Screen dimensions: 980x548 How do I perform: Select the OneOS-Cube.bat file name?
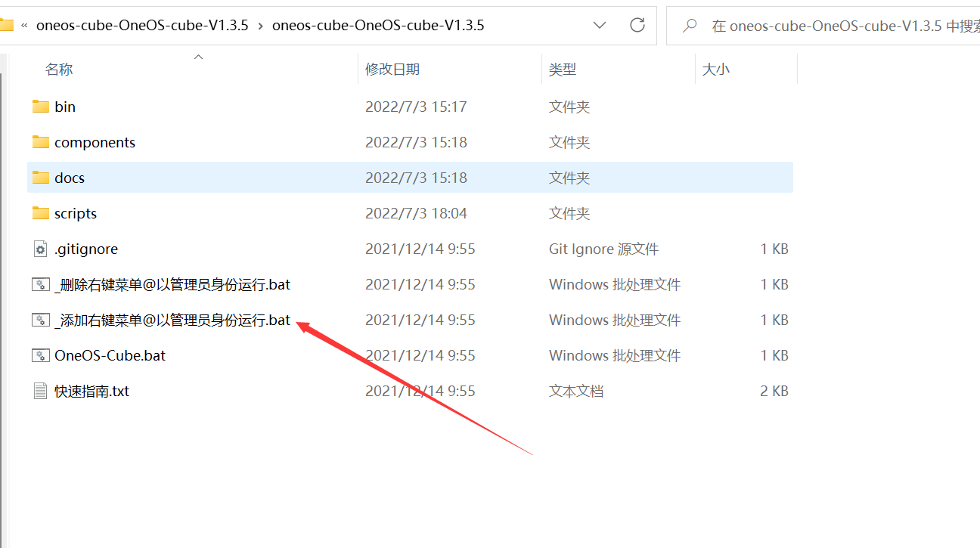pos(110,355)
